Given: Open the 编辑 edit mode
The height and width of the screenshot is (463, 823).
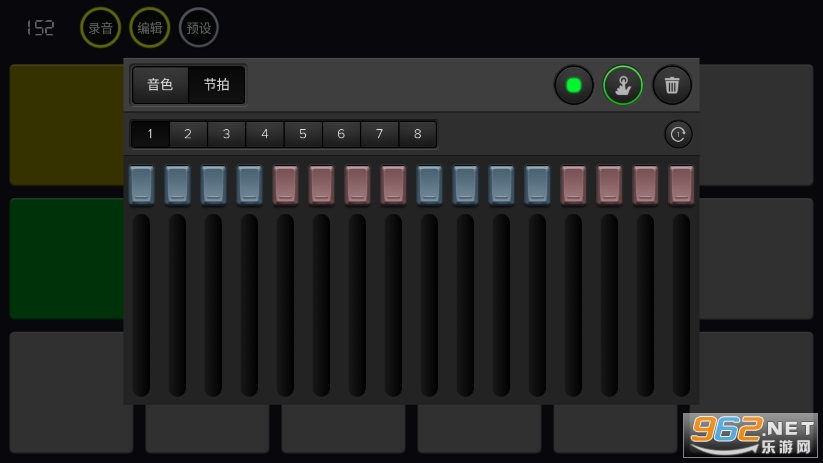Looking at the screenshot, I should click(x=149, y=28).
